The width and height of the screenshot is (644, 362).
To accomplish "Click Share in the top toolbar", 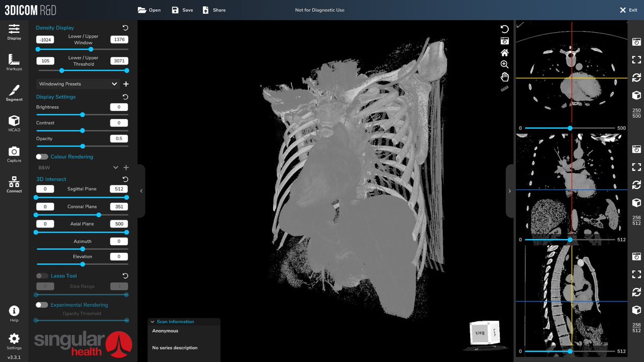I will point(214,10).
